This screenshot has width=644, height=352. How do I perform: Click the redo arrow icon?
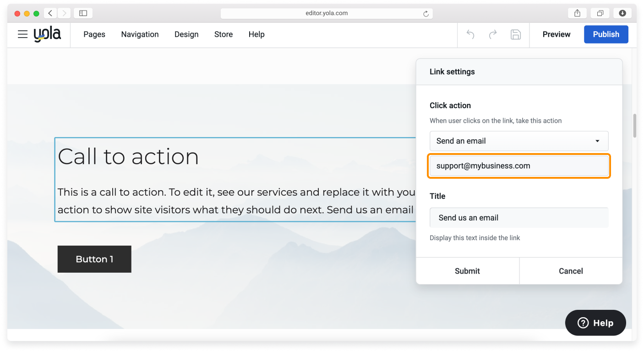click(x=493, y=34)
